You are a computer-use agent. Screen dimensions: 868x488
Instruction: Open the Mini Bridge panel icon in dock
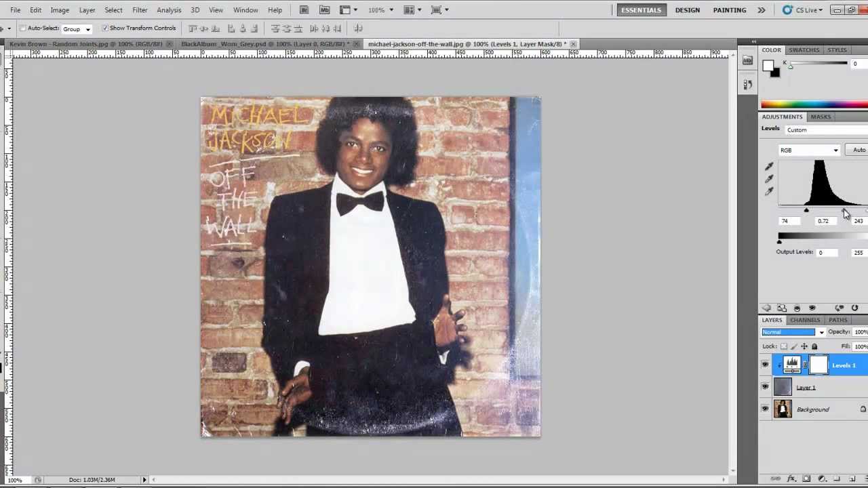pos(747,60)
